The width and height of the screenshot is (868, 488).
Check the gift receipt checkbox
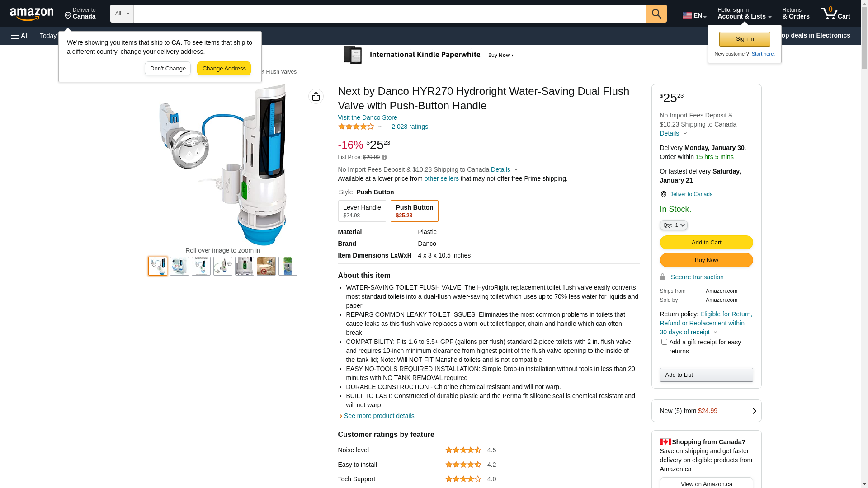coord(664,342)
